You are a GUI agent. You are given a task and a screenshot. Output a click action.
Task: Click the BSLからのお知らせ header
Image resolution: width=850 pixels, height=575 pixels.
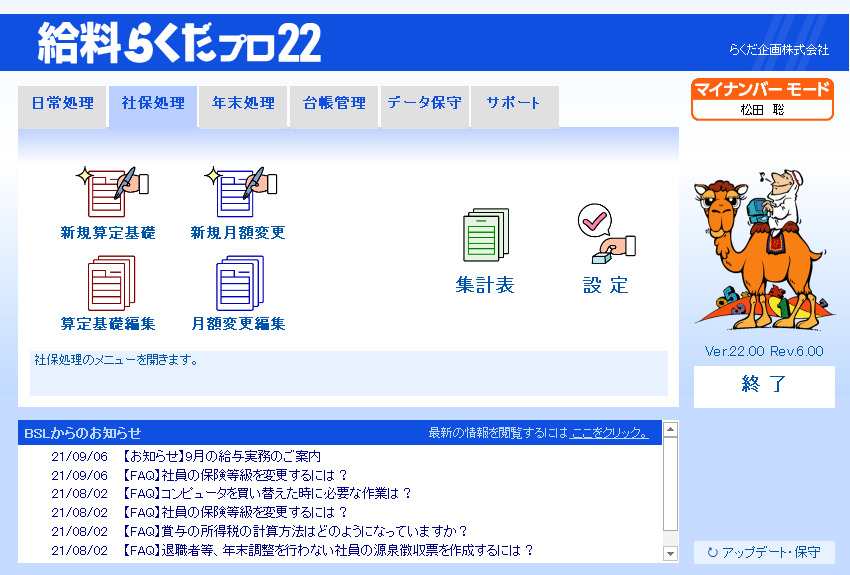pos(82,434)
